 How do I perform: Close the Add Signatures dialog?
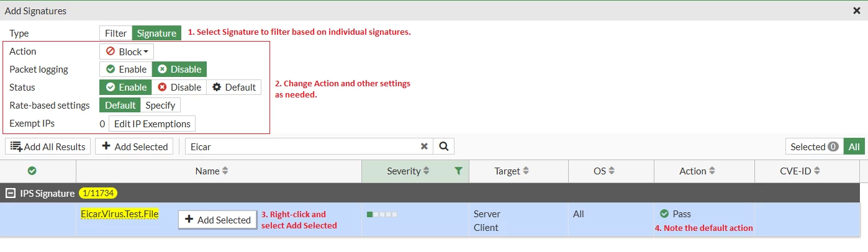point(857,11)
